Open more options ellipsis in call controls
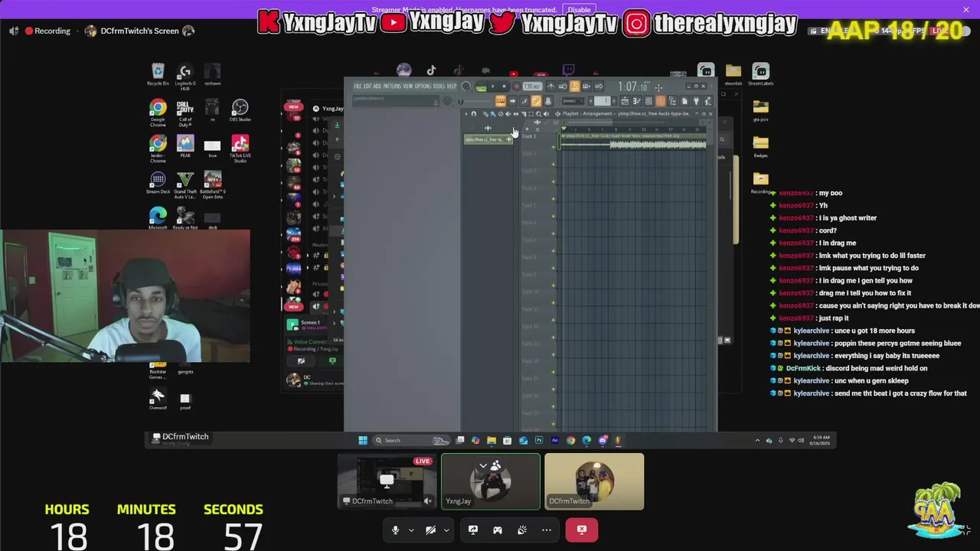The height and width of the screenshot is (551, 980). coord(547,530)
